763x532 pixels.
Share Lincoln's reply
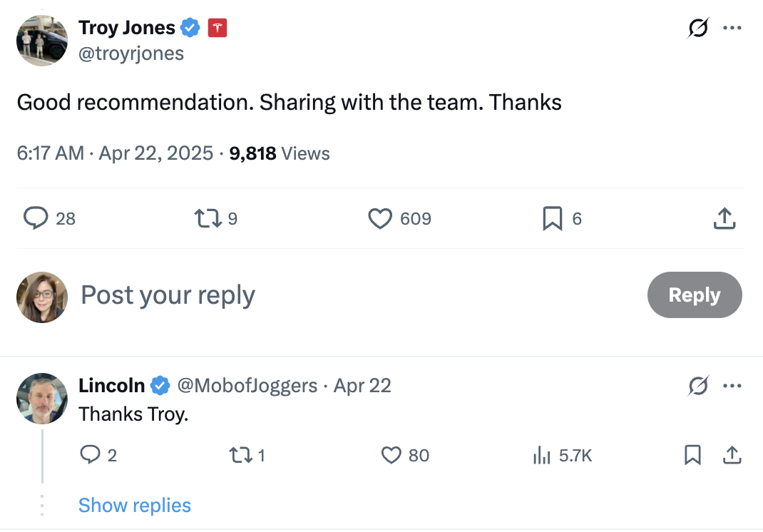click(732, 455)
